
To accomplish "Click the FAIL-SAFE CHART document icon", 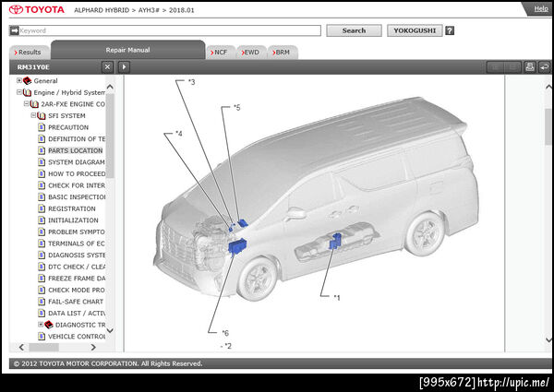I will [x=42, y=302].
